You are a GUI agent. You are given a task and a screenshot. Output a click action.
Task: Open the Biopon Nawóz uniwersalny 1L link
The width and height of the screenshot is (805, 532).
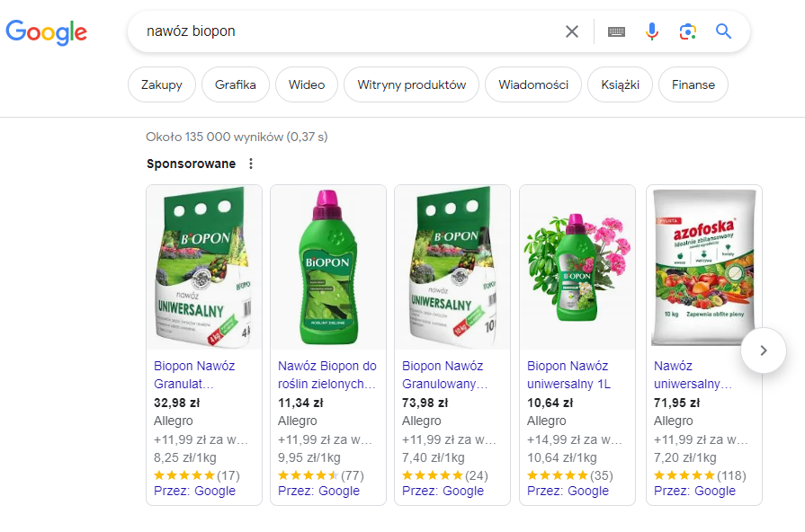click(568, 375)
